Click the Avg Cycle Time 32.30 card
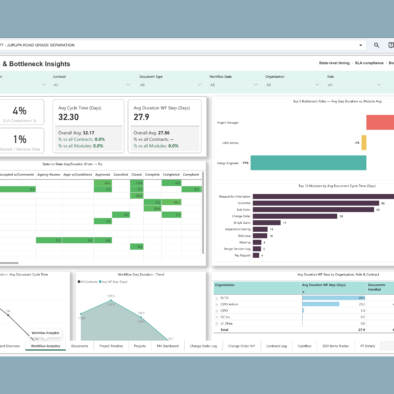The image size is (394, 394). pyautogui.click(x=88, y=126)
